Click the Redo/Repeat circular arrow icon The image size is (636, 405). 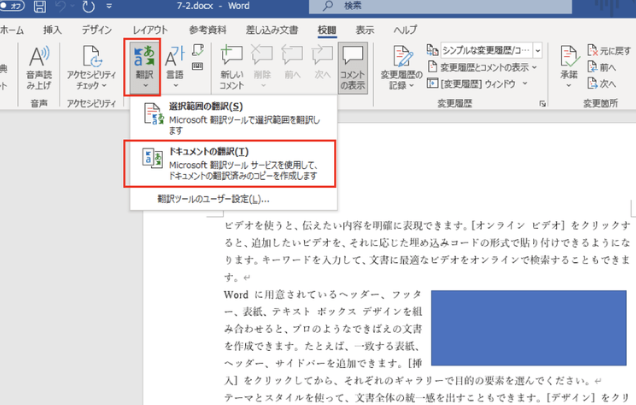coord(88,6)
